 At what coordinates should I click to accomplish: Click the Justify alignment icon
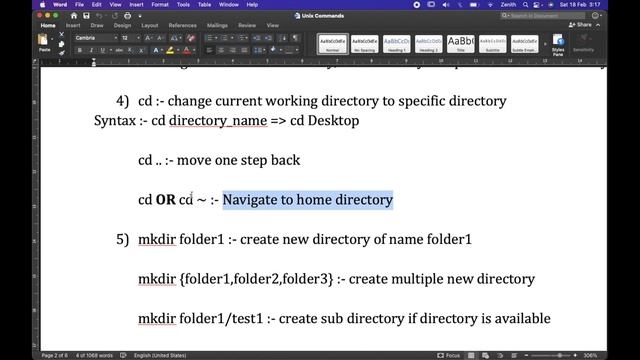point(244,50)
